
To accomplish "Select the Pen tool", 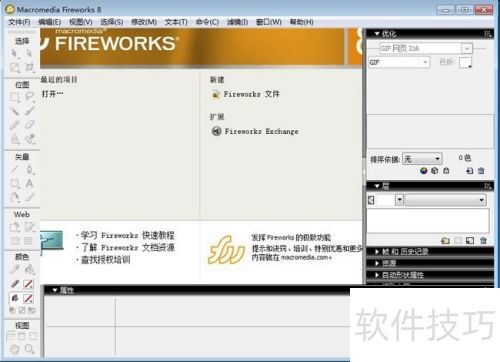I will pyautogui.click(x=29, y=169).
